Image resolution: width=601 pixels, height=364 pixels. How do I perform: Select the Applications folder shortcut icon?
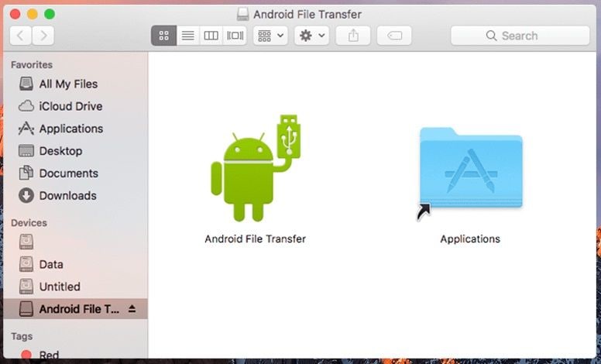tap(470, 173)
